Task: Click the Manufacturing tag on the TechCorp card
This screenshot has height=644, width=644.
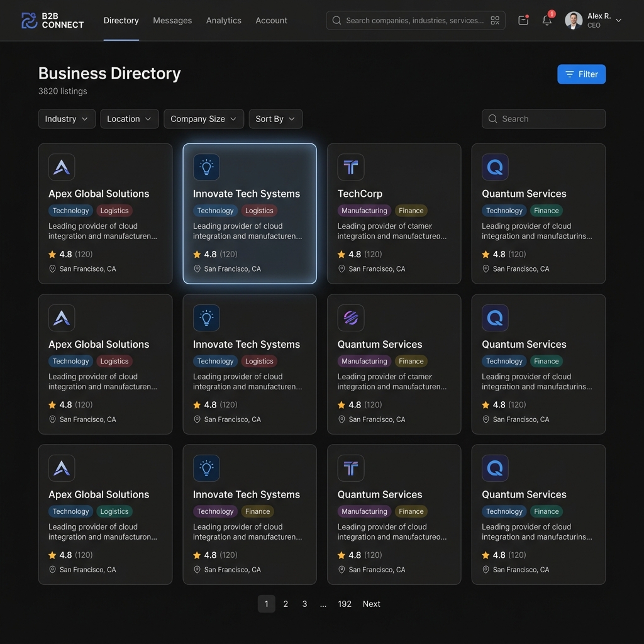Action: [x=364, y=211]
